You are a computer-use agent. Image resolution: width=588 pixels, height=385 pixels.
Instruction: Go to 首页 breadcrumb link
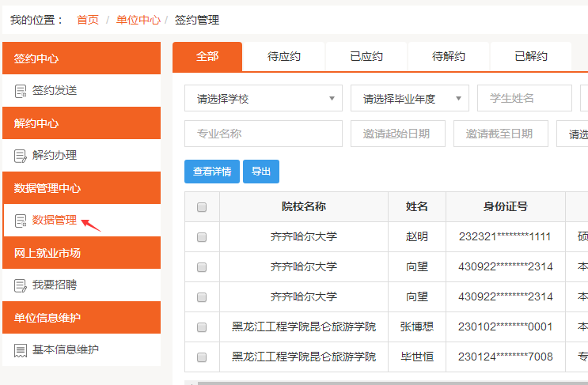[x=88, y=20]
